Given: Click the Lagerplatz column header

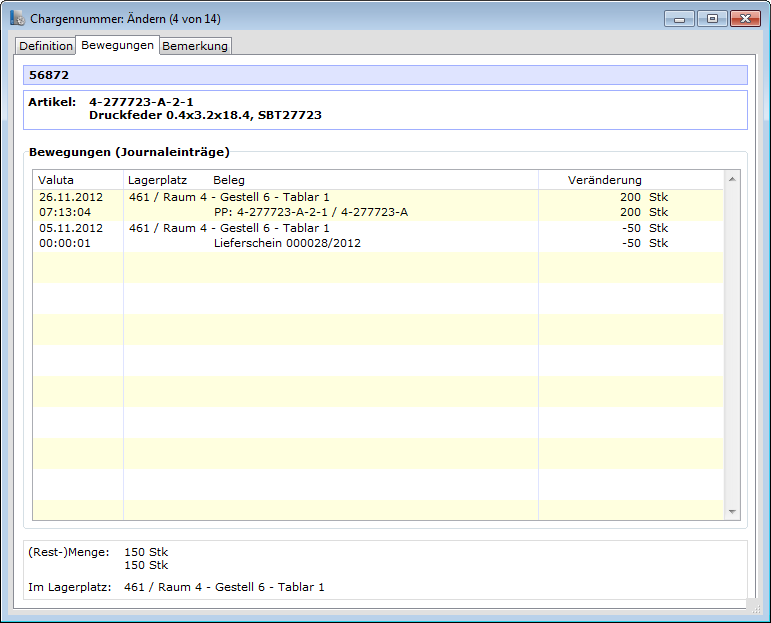Looking at the screenshot, I should tap(158, 180).
